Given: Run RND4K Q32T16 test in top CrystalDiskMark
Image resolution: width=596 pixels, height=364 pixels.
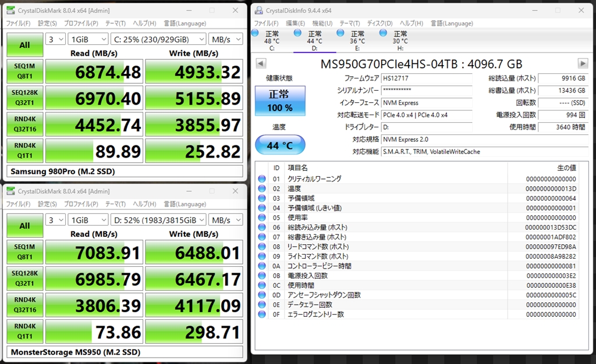Looking at the screenshot, I should click(x=24, y=124).
